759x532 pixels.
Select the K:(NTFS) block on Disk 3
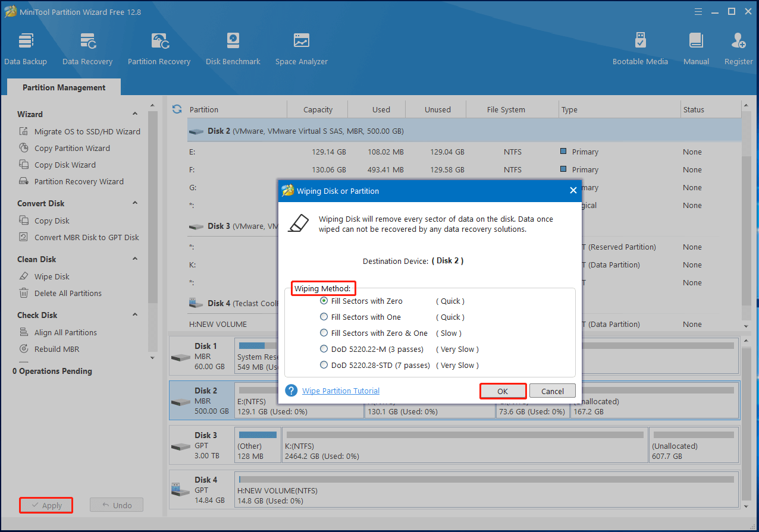coord(465,445)
